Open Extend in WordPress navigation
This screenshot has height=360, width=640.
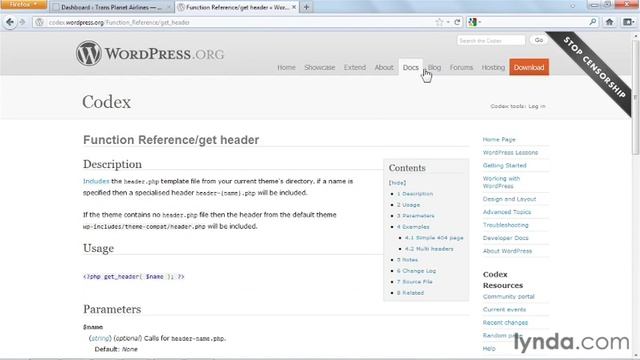pyautogui.click(x=355, y=67)
